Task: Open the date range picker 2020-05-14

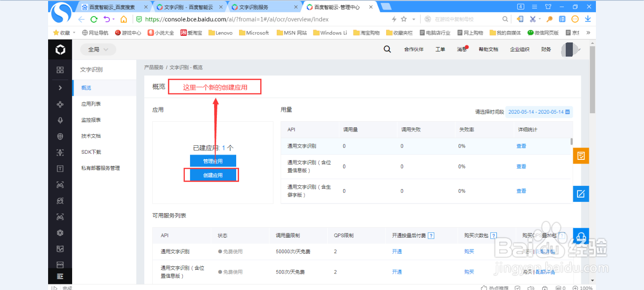Action: point(539,112)
